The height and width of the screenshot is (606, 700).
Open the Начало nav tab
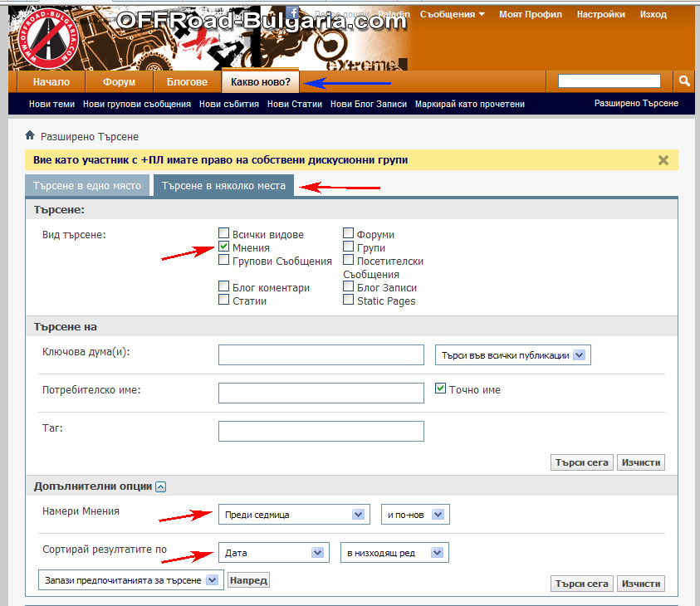click(x=51, y=82)
